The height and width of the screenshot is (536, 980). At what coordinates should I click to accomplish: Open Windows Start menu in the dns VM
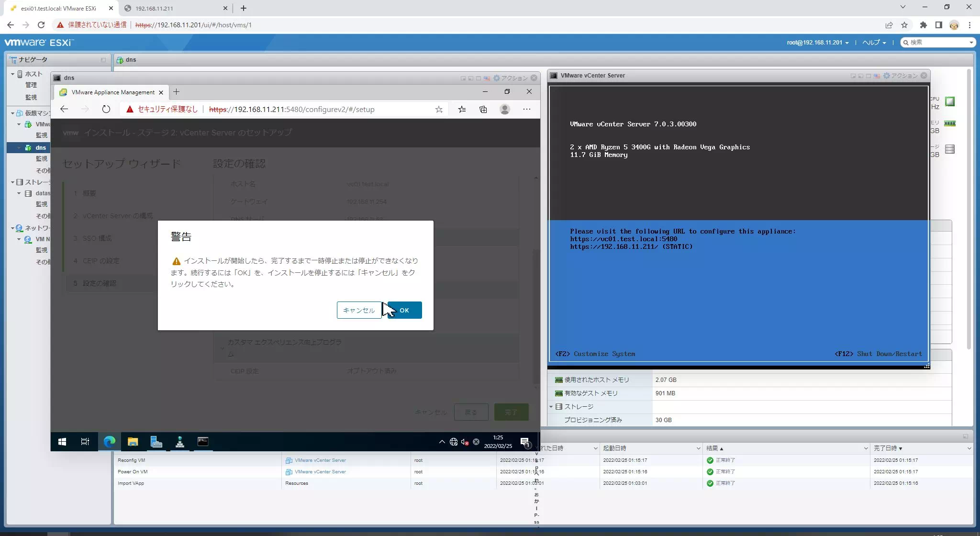pos(62,442)
